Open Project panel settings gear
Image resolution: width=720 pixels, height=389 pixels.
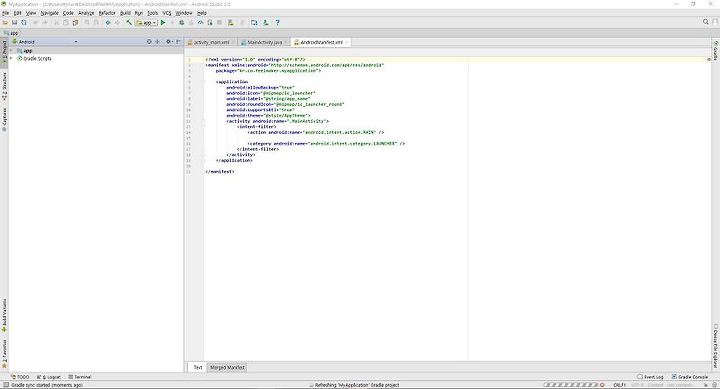tap(169, 41)
